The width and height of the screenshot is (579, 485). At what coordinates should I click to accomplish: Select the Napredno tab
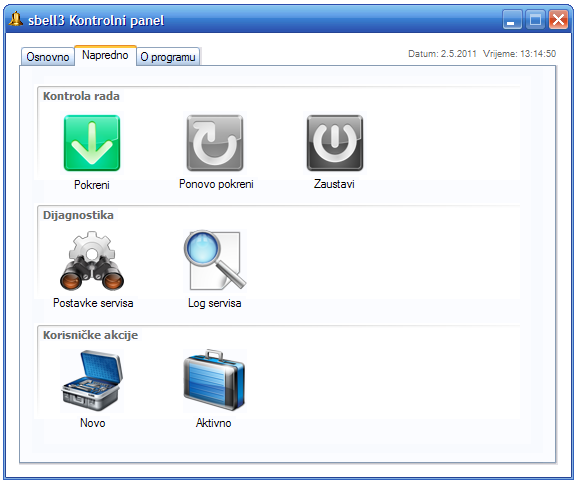(x=105, y=55)
